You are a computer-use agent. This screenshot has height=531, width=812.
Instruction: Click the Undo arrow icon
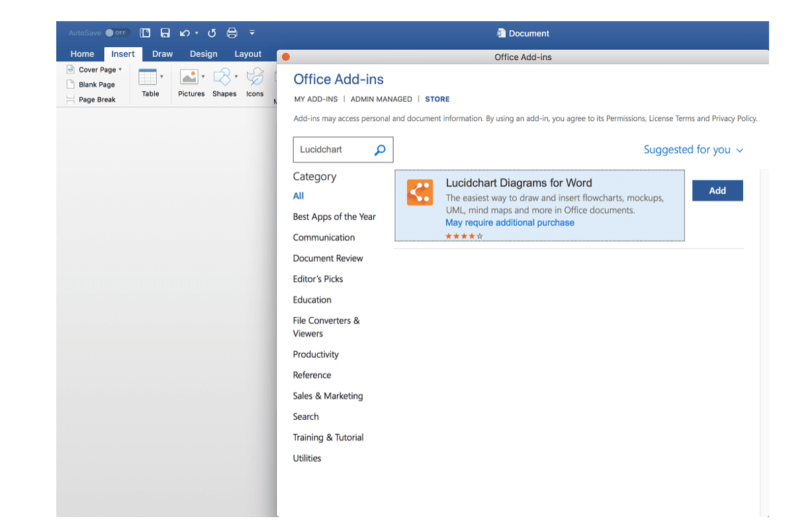tap(185, 33)
